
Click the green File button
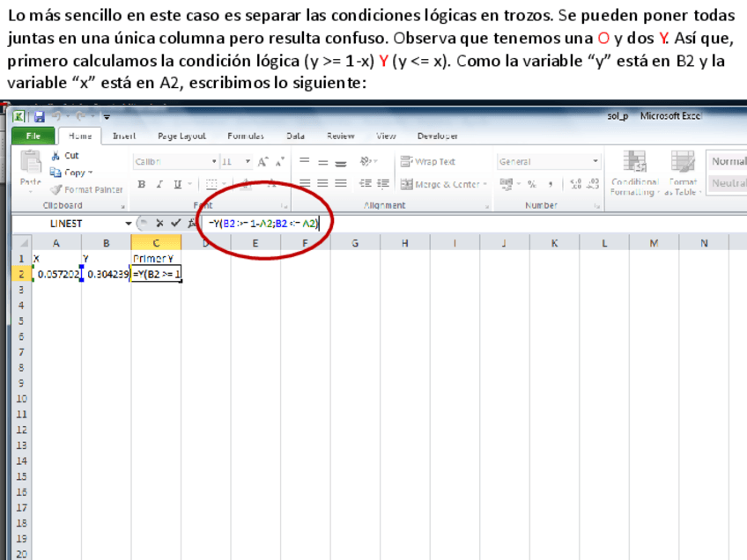(x=33, y=136)
